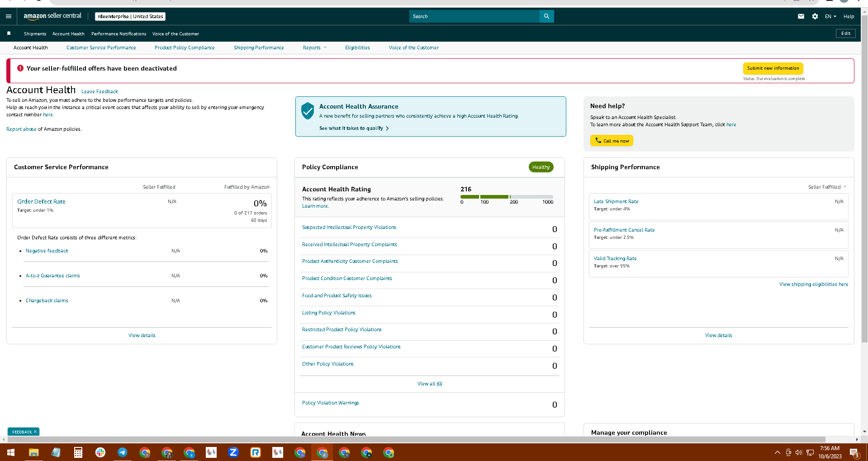Click the amazon seller central logo

(x=52, y=16)
